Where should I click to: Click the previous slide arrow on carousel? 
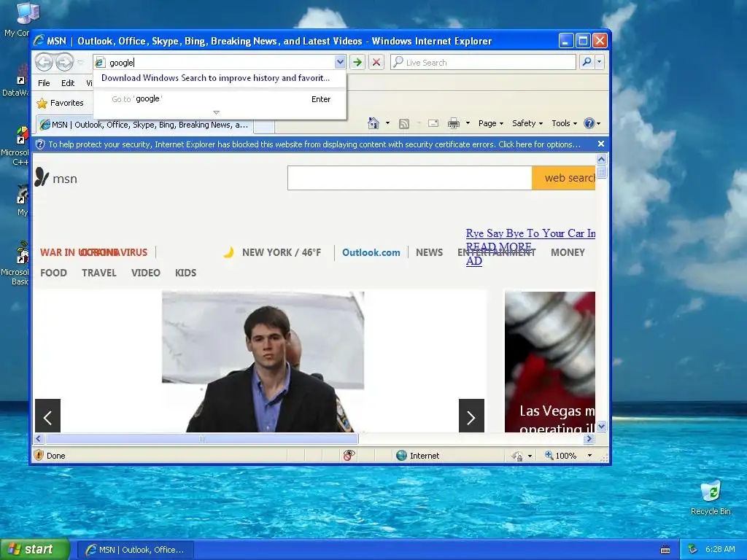47,415
